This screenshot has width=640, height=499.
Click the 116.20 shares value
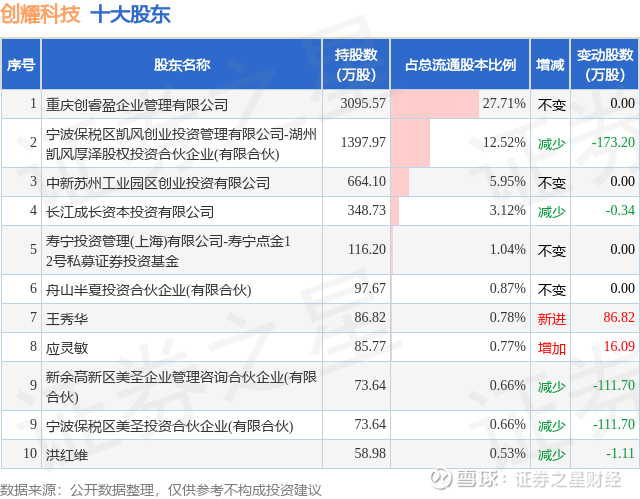[367, 249]
